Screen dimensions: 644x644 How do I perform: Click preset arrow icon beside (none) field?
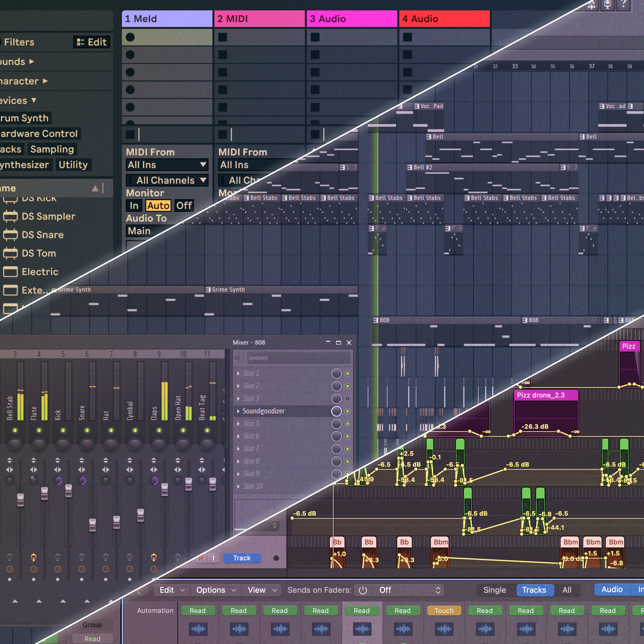click(239, 358)
